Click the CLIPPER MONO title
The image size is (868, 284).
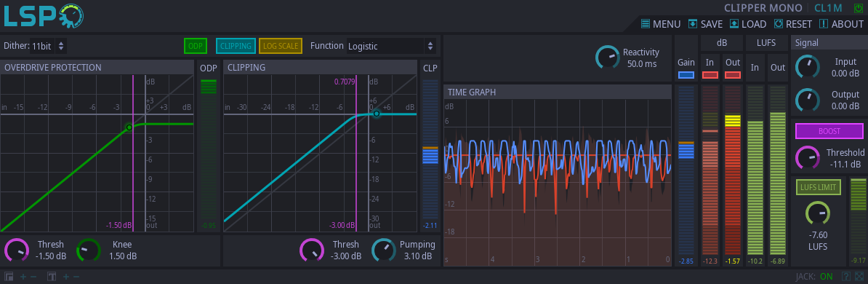(763, 8)
